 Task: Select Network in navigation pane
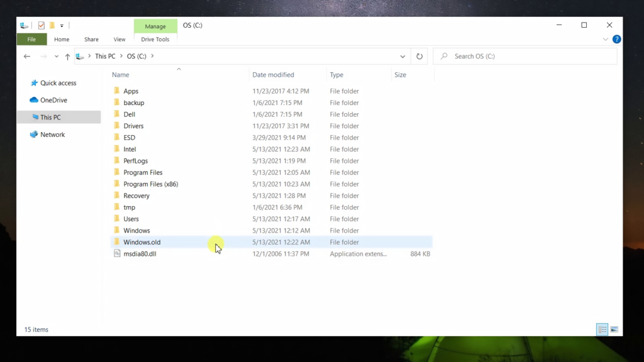(53, 134)
